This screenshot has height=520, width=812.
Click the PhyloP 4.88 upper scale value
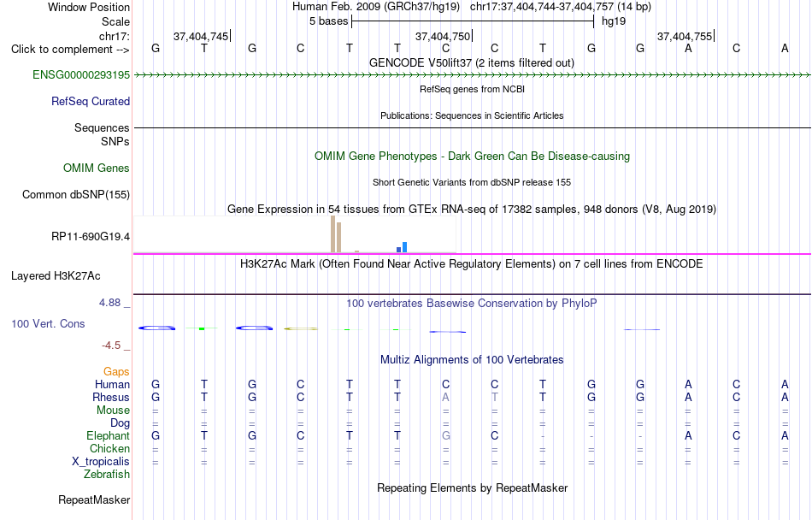pos(109,303)
